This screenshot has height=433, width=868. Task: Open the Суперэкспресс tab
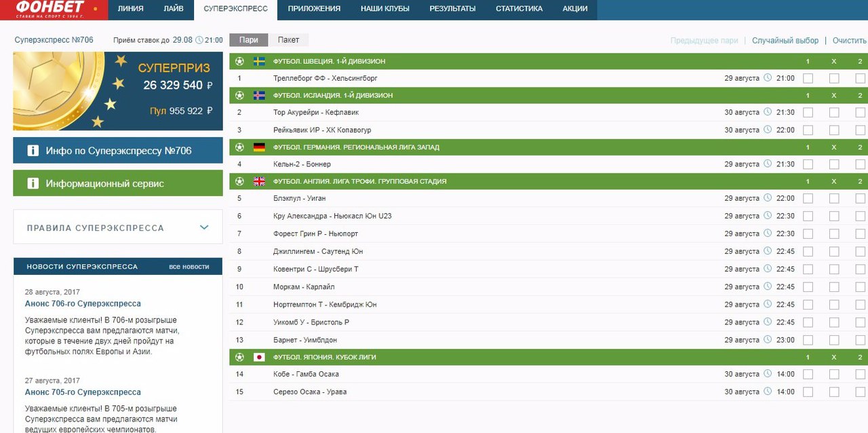(236, 9)
